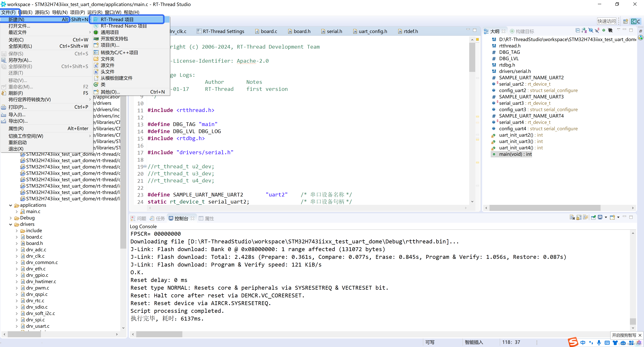This screenshot has width=644, height=347.
Task: Click the 快速访问 quick access box
Action: 607,21
